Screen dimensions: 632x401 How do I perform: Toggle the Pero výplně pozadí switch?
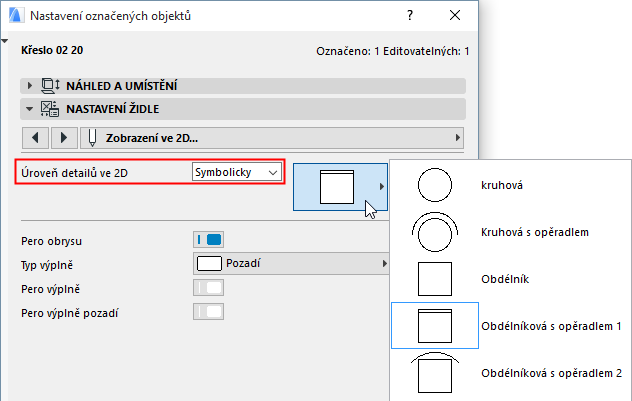tap(208, 312)
